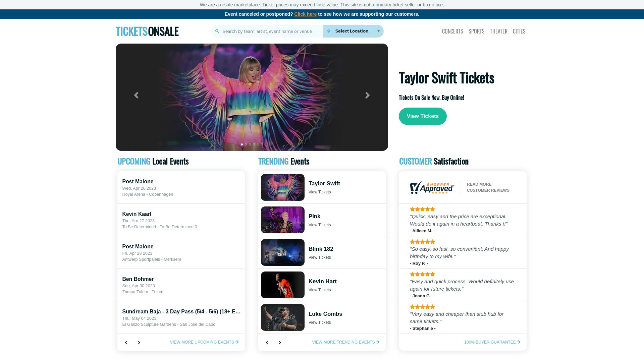Image resolution: width=644 pixels, height=362 pixels.
Task: Click the stars above Stephanie review
Action: tap(422, 307)
